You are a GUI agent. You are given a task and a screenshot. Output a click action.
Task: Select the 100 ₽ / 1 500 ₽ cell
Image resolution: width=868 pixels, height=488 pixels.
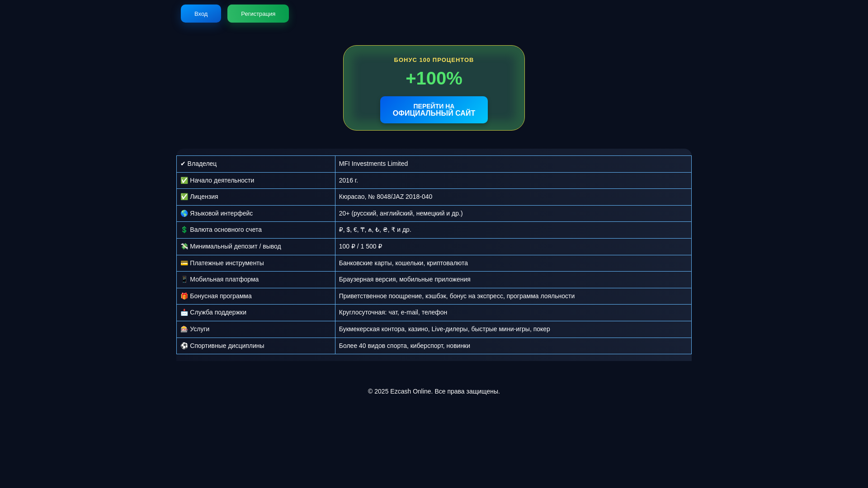(x=360, y=246)
